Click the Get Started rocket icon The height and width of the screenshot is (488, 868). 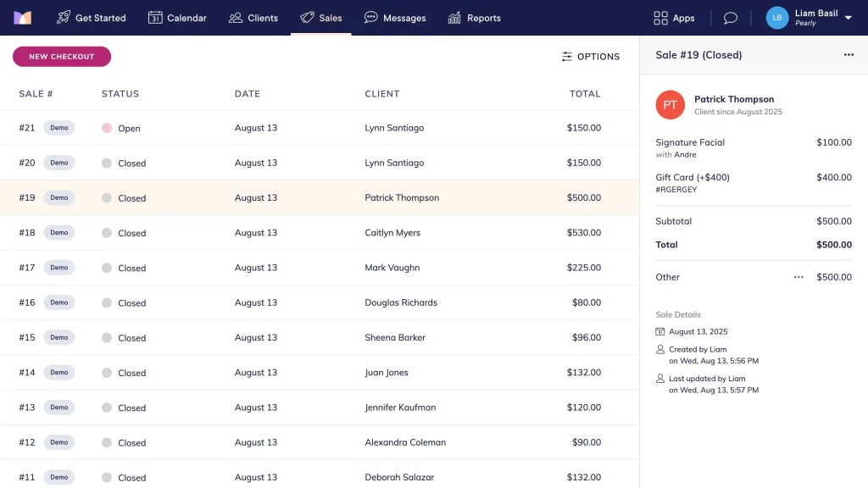63,18
